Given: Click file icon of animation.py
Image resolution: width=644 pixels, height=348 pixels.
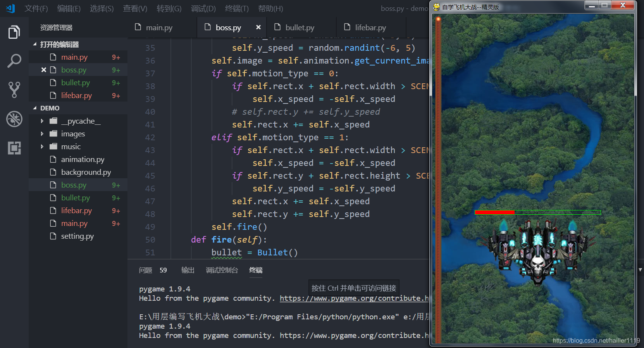Looking at the screenshot, I should pos(53,159).
